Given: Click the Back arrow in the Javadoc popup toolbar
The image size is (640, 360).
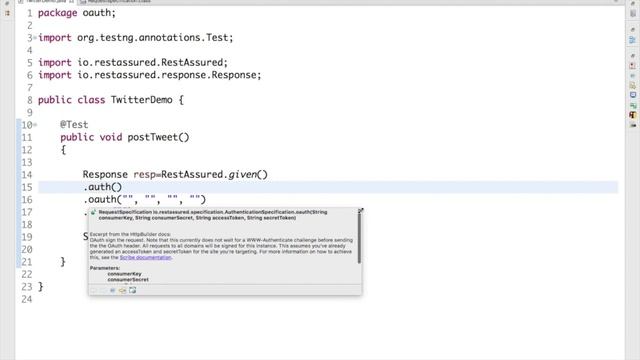Looking at the screenshot, I should pyautogui.click(x=93, y=290).
